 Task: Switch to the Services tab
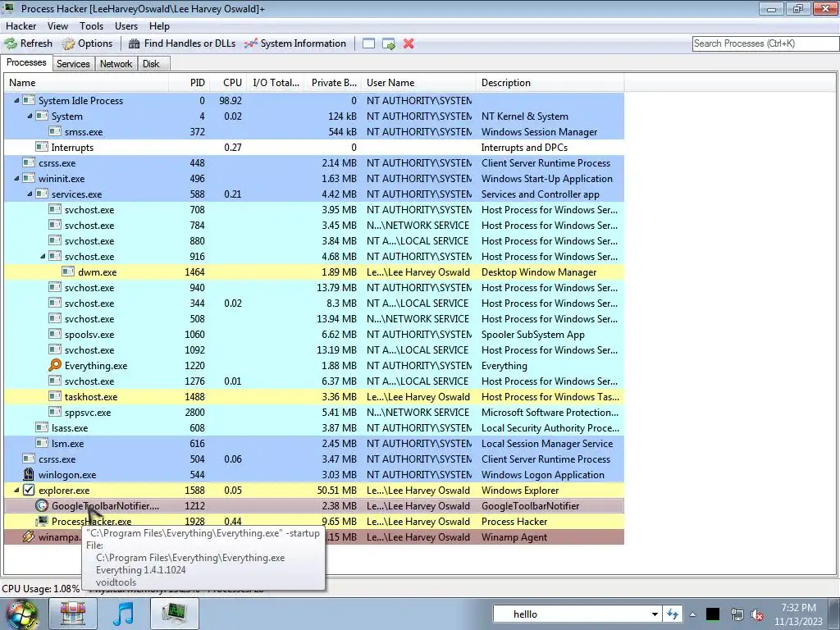(x=73, y=64)
